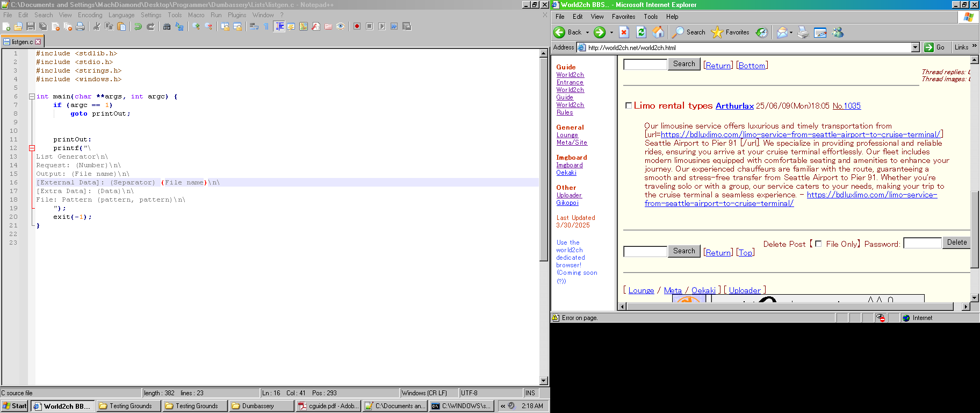This screenshot has height=413, width=980.
Task: Open the Document Map icon
Action: [x=304, y=26]
